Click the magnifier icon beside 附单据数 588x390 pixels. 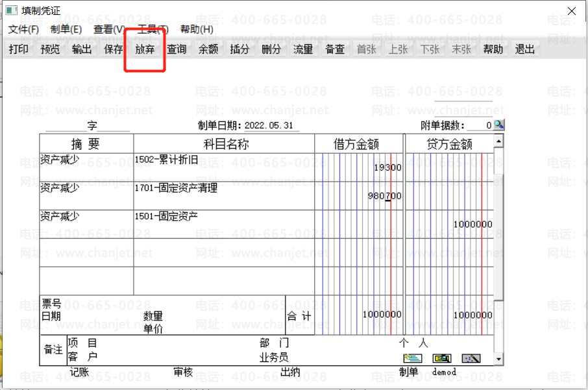[x=498, y=125]
